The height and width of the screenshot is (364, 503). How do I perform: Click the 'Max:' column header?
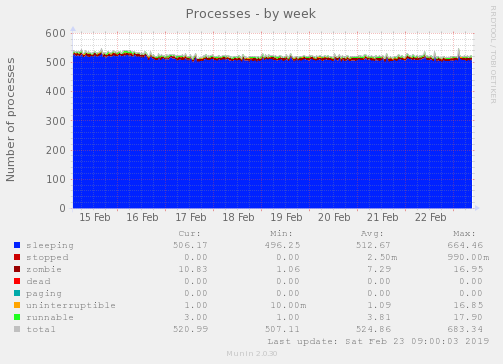(x=464, y=233)
